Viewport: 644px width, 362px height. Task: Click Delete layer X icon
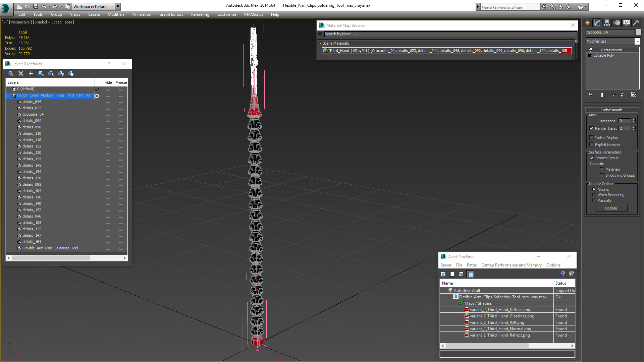point(21,73)
